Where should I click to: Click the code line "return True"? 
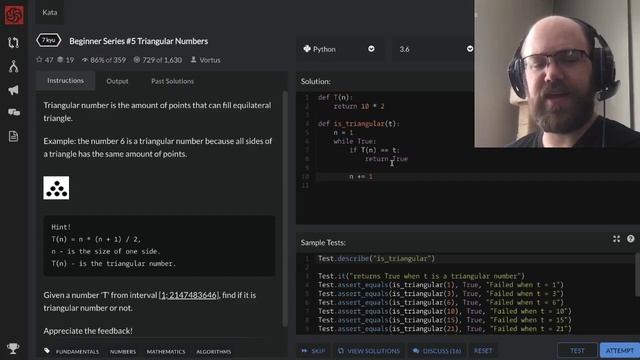(x=386, y=159)
